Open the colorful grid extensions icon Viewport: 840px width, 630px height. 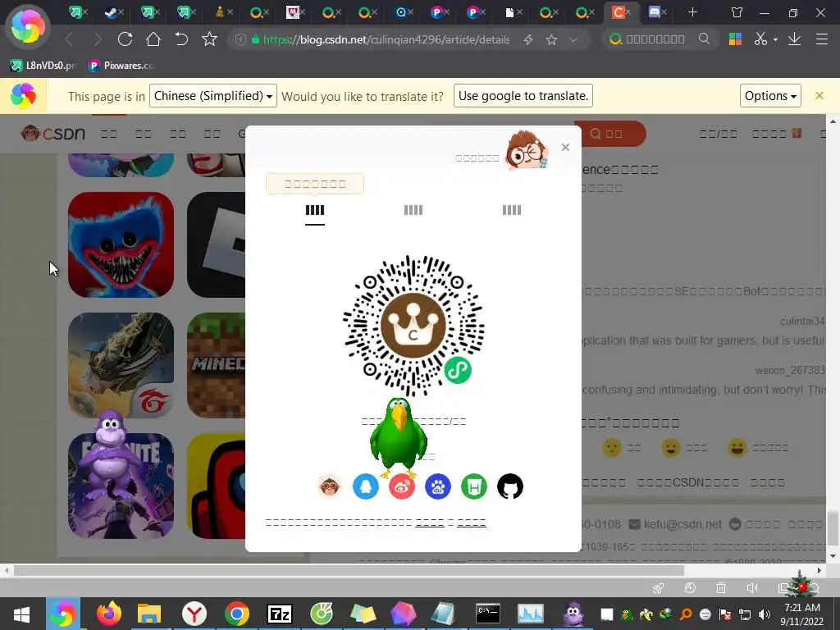pos(736,39)
